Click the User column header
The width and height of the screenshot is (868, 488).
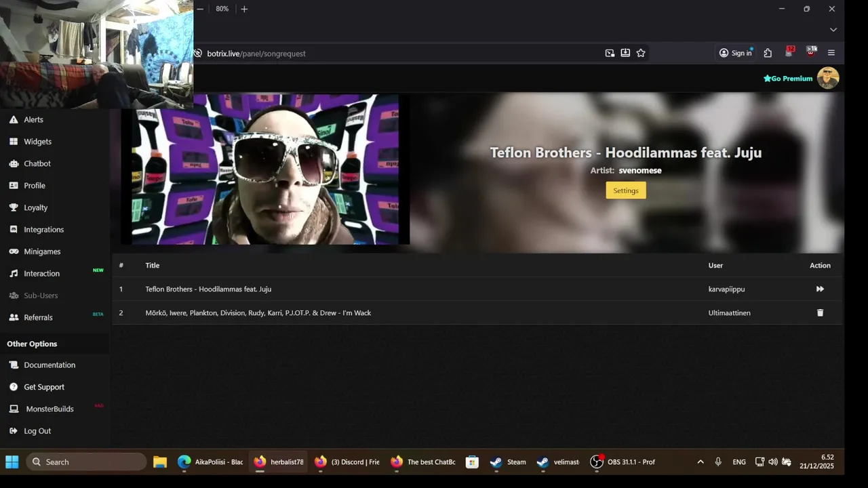[x=715, y=266]
